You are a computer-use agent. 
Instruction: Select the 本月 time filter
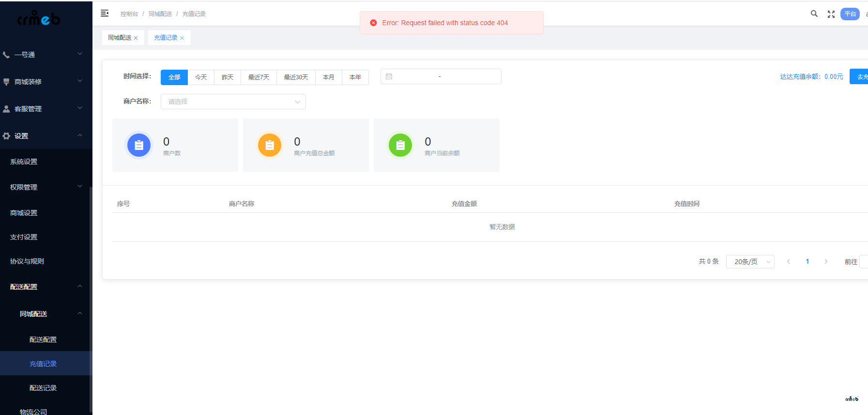click(329, 77)
